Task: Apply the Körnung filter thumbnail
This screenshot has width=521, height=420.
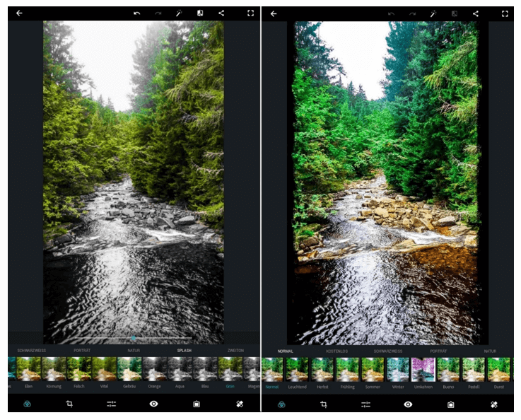Action: tap(54, 369)
